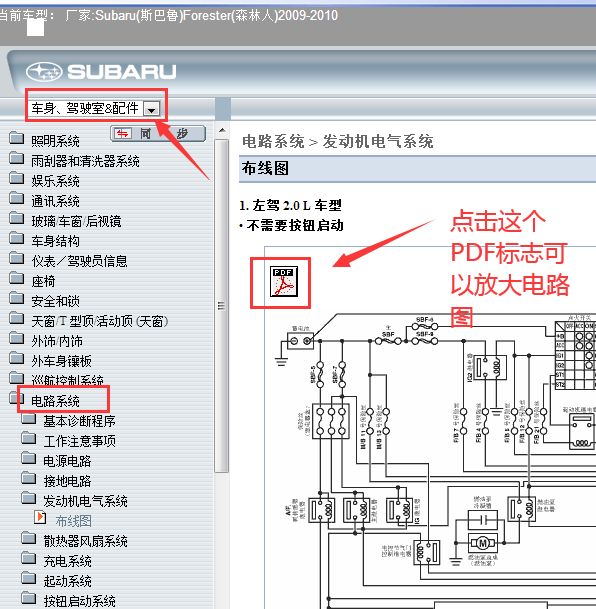Viewport: 596px width, 609px height.
Task: Open 天窗/T型顶/活动顶 (天窗) entry
Action: (x=100, y=322)
